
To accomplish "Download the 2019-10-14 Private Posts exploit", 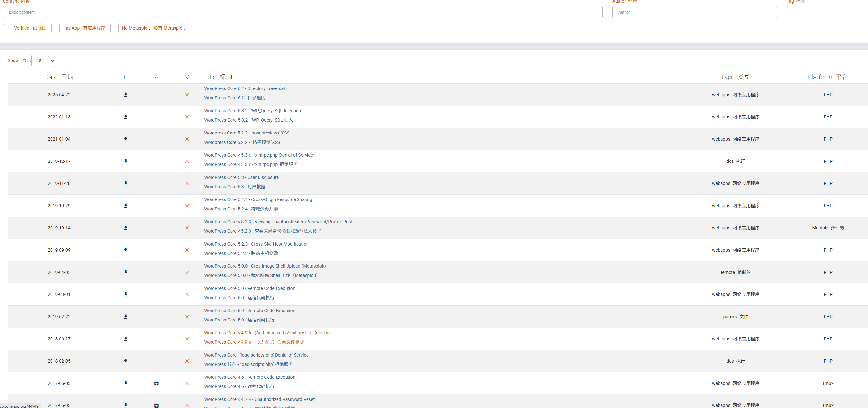I will [x=125, y=228].
